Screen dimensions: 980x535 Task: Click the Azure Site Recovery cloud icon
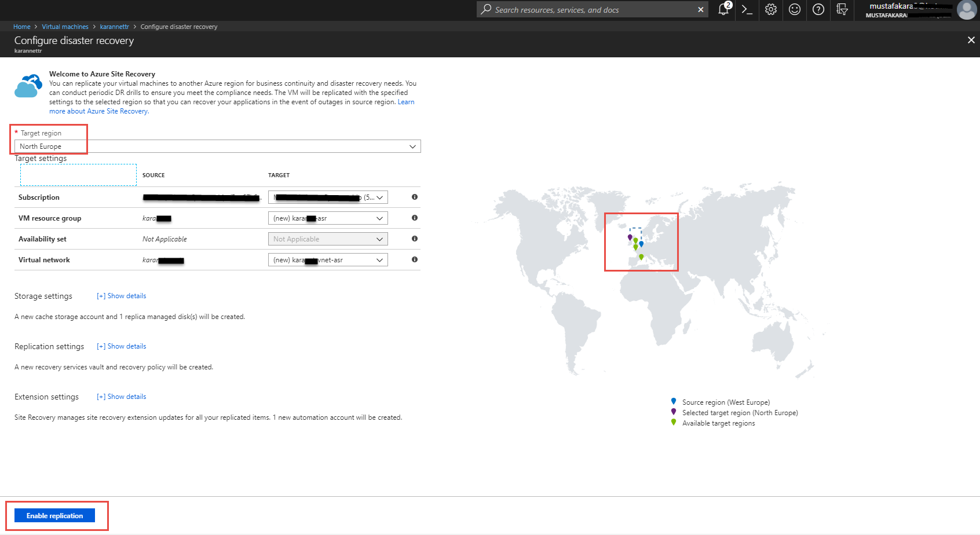[x=28, y=86]
